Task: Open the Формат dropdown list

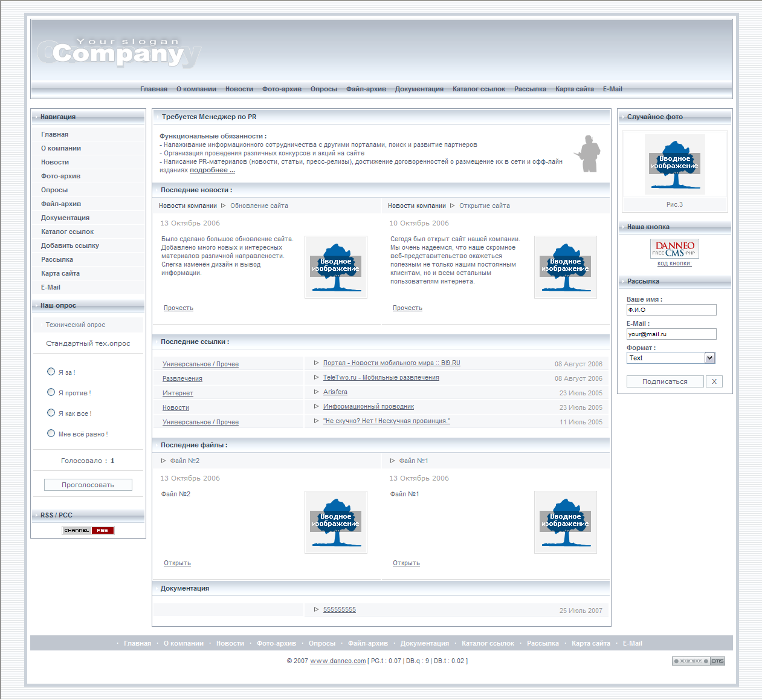Action: [709, 358]
